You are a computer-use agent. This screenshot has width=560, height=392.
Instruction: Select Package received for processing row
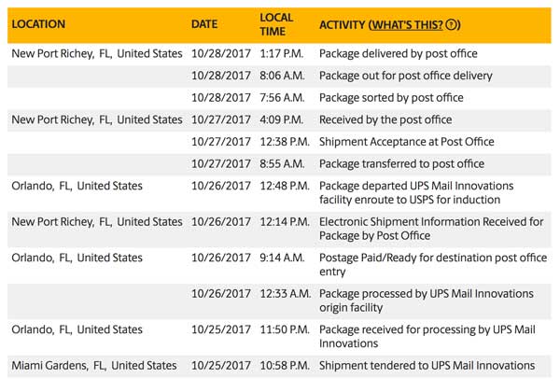click(x=279, y=337)
